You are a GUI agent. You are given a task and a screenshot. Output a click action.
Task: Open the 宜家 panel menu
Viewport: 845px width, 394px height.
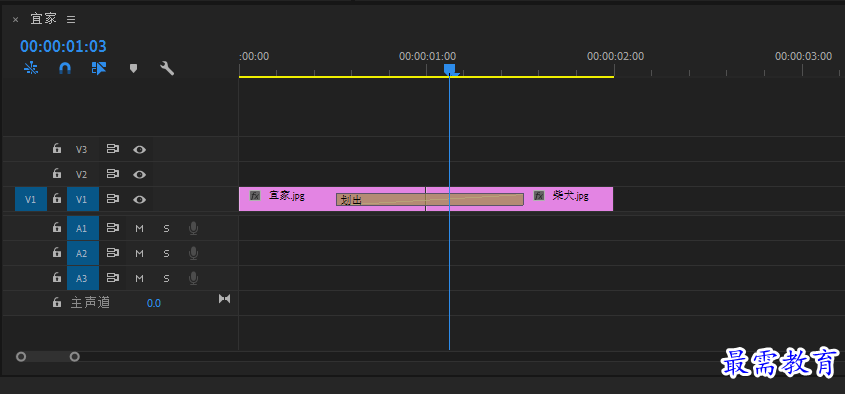click(71, 19)
